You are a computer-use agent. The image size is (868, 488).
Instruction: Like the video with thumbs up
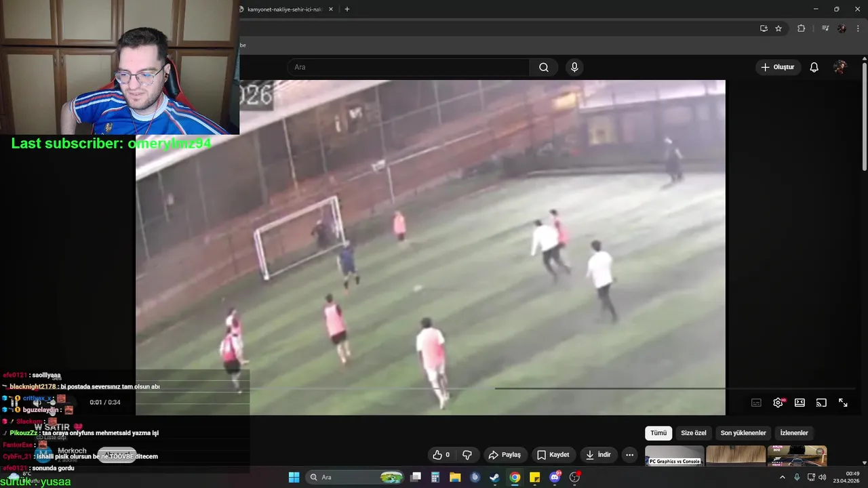[441, 455]
